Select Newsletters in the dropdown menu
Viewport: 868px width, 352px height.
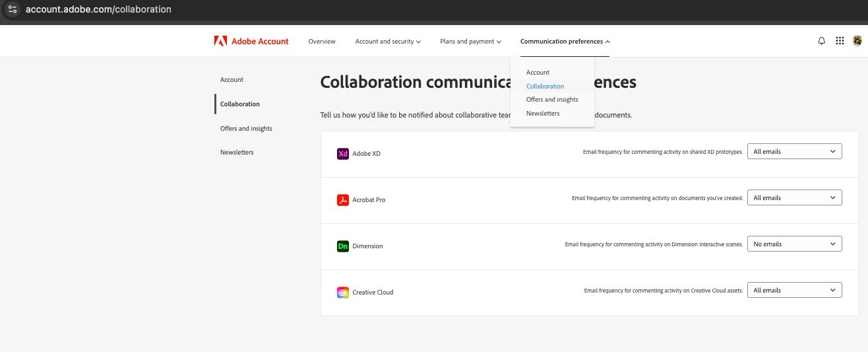click(x=543, y=114)
